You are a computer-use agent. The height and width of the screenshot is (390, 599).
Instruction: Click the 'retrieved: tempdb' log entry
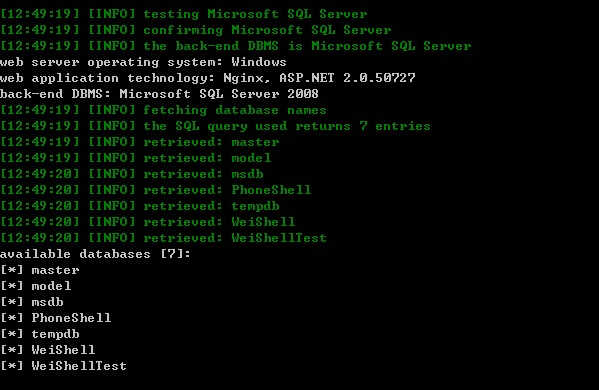click(x=140, y=206)
